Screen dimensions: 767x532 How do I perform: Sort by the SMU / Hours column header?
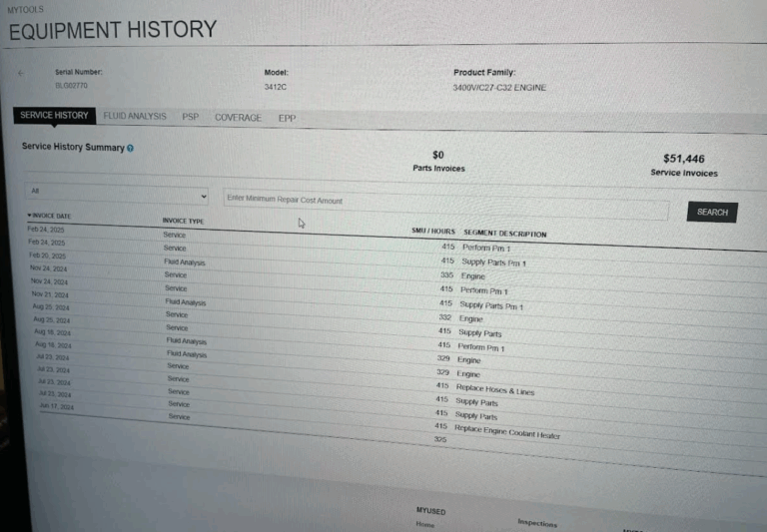432,232
